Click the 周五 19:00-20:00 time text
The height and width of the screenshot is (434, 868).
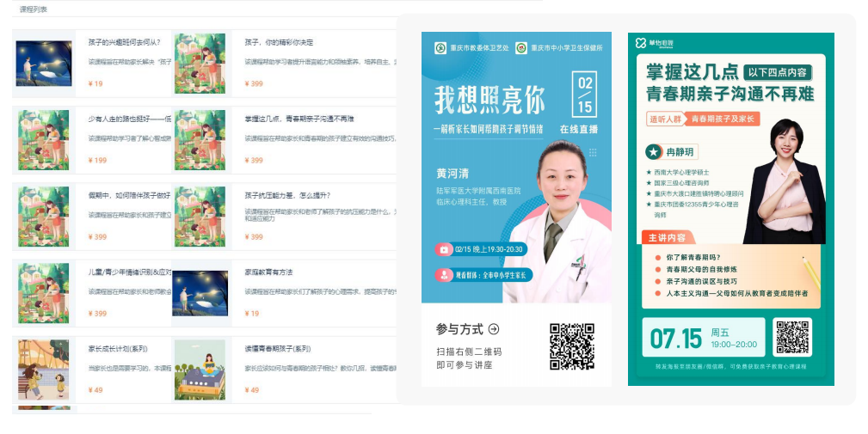(x=734, y=339)
